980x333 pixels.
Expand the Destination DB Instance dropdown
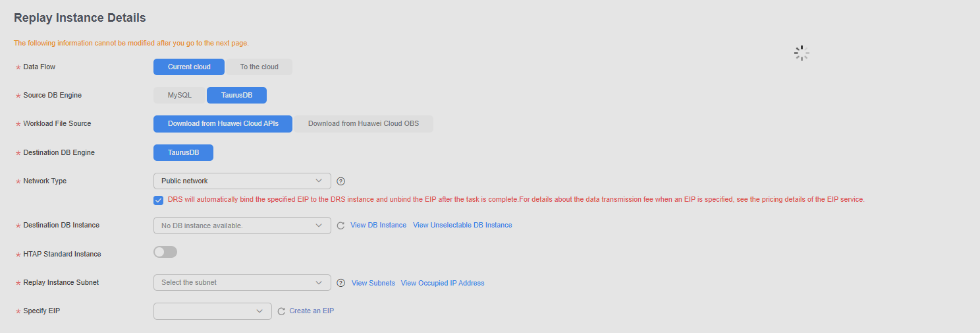242,226
